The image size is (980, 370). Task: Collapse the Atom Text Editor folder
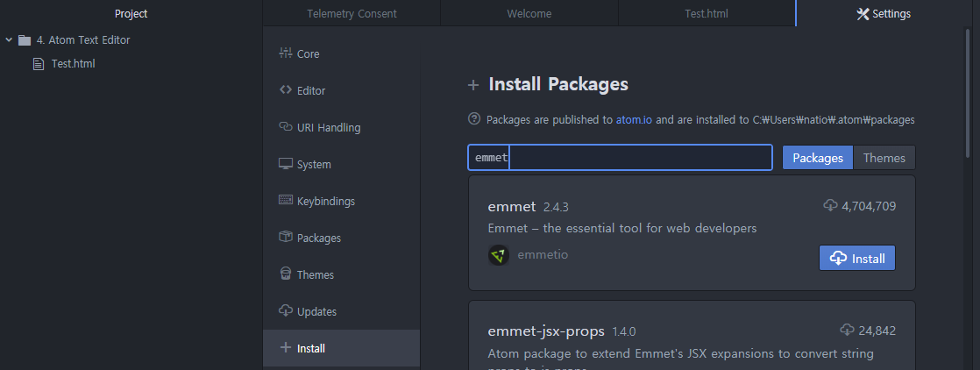(9, 39)
